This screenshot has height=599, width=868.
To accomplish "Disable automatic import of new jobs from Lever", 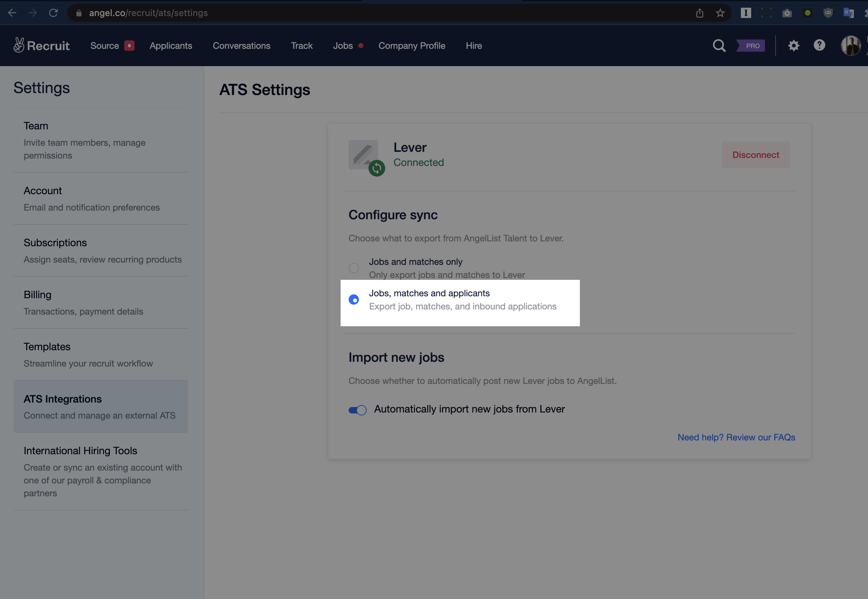I will 358,410.
